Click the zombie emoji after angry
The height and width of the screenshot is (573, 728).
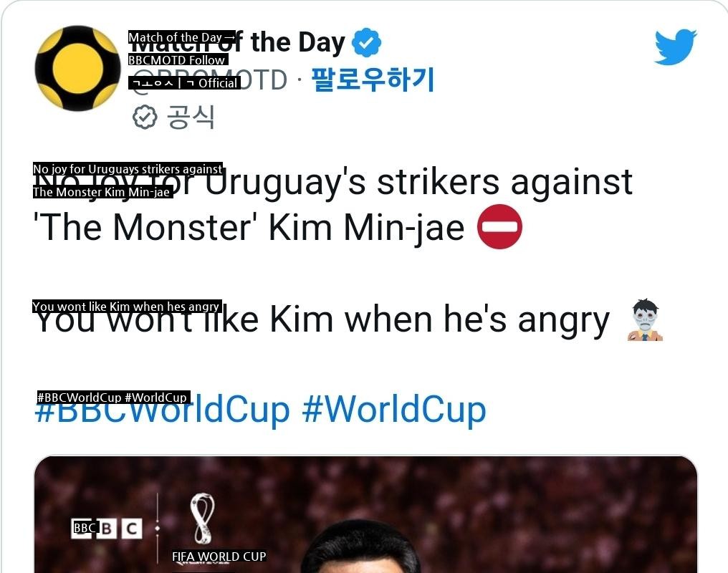[x=646, y=320]
